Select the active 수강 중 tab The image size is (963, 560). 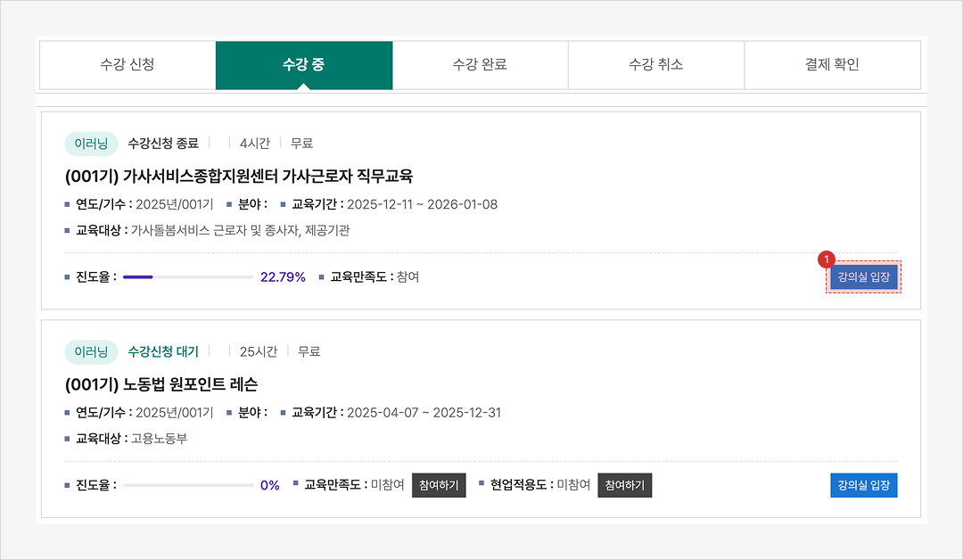point(303,65)
